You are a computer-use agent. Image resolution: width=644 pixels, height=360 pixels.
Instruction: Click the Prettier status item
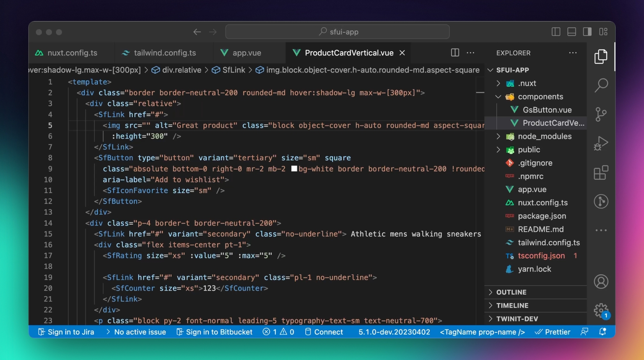[553, 332]
